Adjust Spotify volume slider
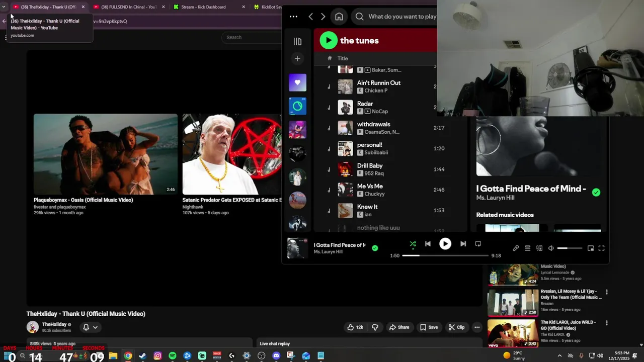 570,248
